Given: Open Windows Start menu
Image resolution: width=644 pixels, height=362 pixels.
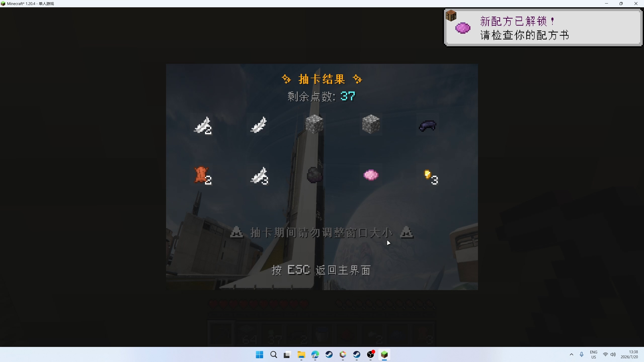Looking at the screenshot, I should [x=259, y=355].
